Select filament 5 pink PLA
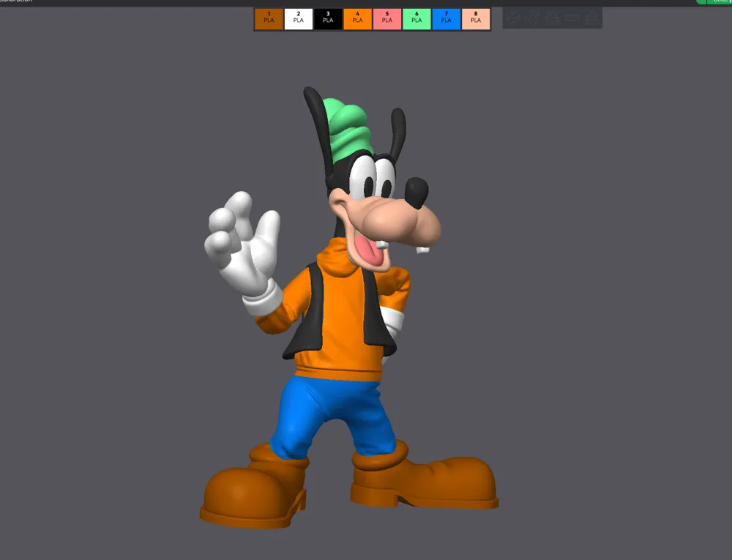The image size is (732, 560). click(x=387, y=18)
